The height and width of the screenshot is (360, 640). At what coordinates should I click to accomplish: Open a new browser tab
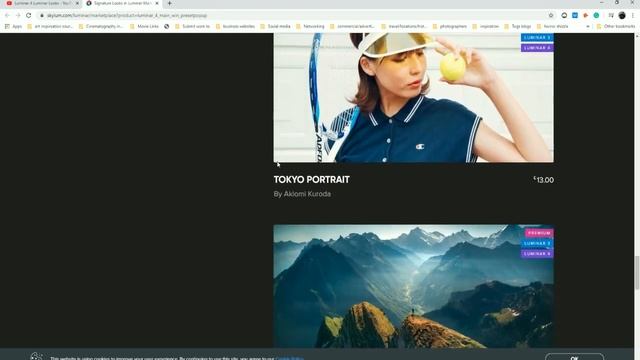pos(169,3)
